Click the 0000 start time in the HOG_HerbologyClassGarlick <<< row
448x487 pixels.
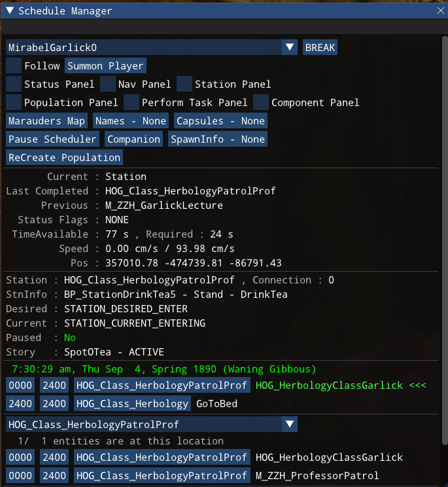tap(20, 385)
